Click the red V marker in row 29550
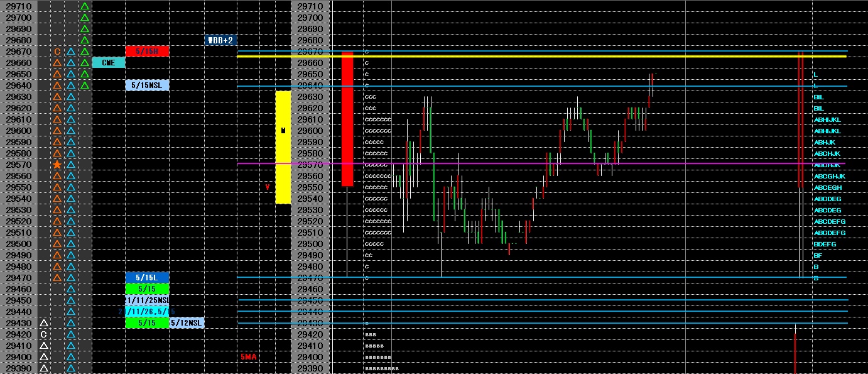This screenshot has height=374, width=868. pos(268,187)
